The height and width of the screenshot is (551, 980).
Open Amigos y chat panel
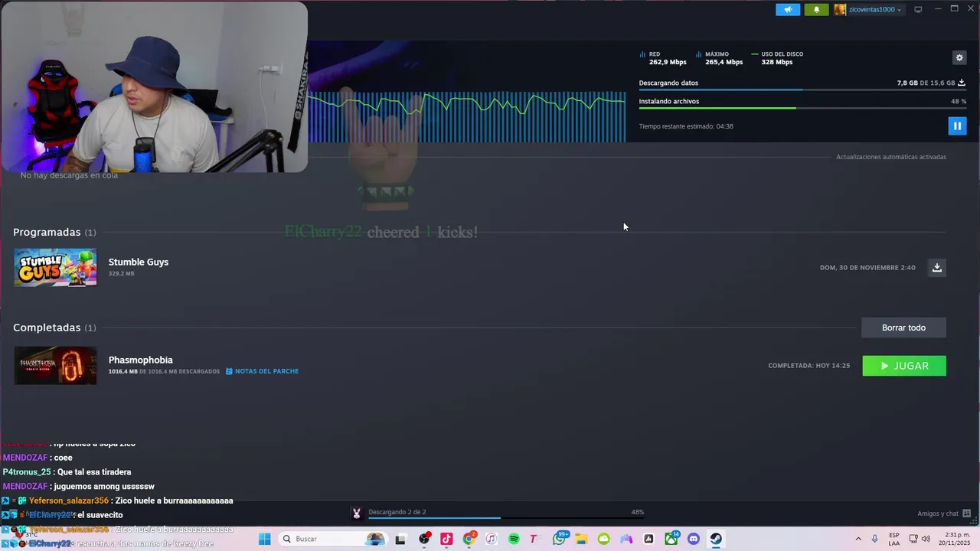click(x=944, y=514)
